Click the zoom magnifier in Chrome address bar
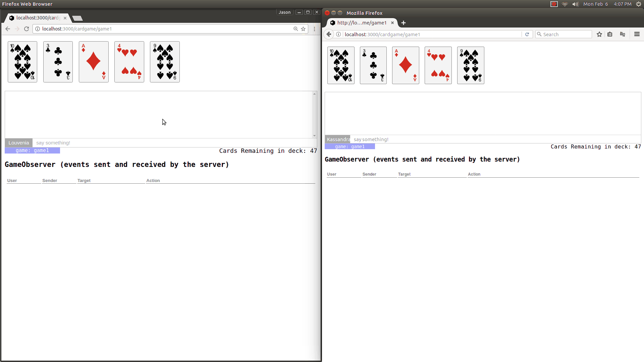 coord(296,29)
